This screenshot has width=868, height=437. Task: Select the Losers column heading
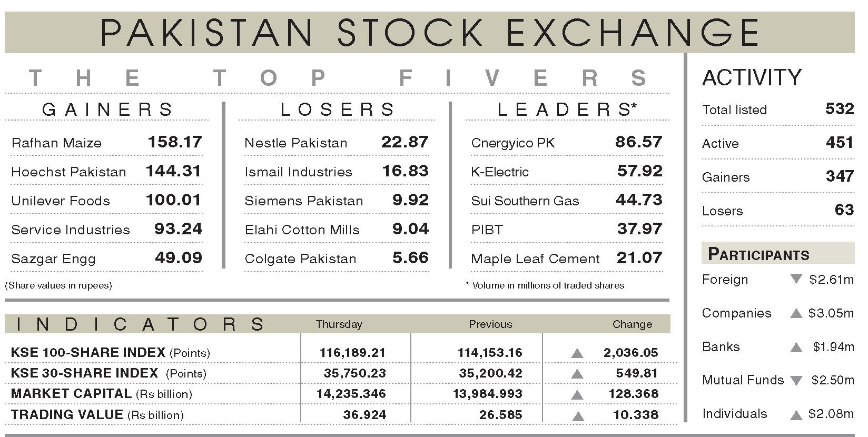[338, 110]
